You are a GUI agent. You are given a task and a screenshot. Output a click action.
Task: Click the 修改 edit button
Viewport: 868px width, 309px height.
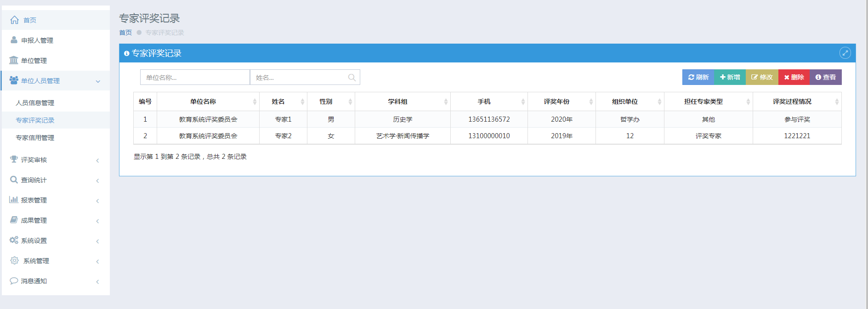(762, 77)
